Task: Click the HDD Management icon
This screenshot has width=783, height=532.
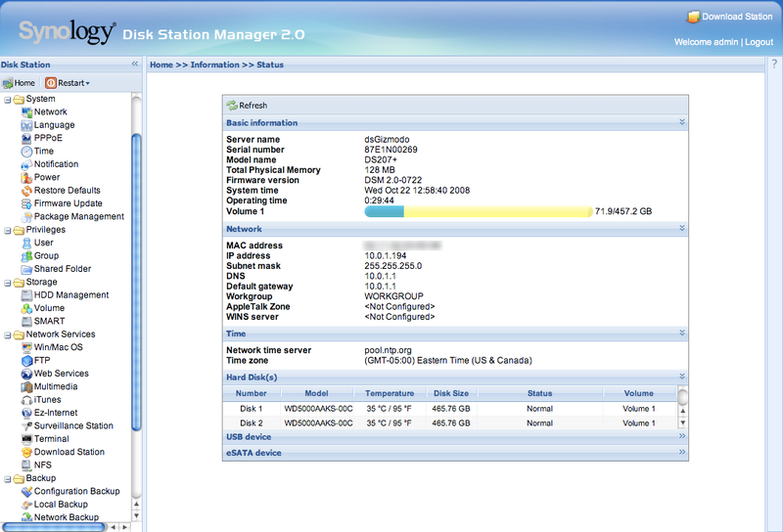Action: (26, 295)
